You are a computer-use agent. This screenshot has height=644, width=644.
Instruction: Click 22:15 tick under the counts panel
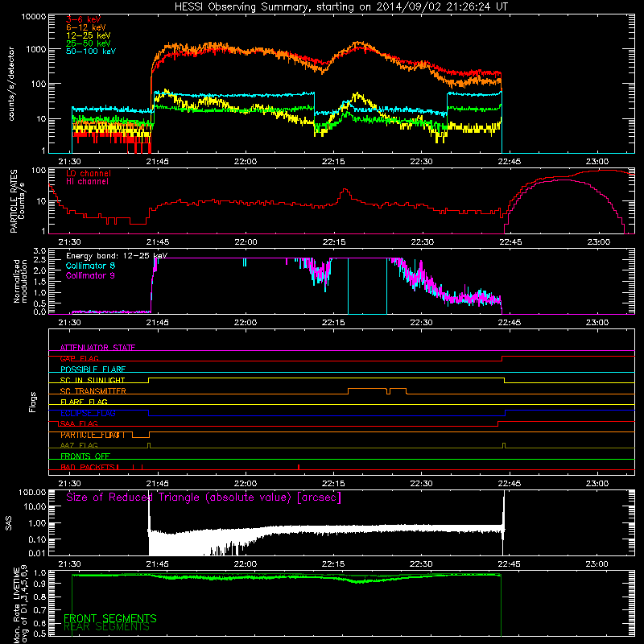pos(333,162)
